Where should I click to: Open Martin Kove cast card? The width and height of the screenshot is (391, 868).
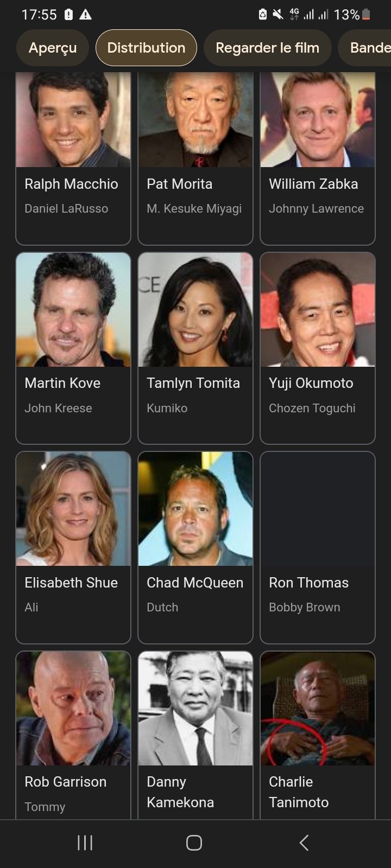coord(73,348)
